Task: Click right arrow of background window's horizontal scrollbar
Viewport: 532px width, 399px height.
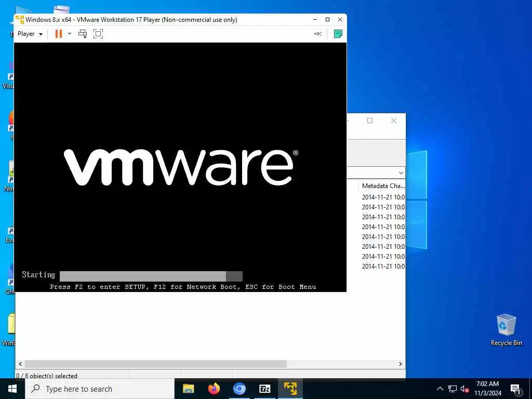Action: pyautogui.click(x=401, y=364)
